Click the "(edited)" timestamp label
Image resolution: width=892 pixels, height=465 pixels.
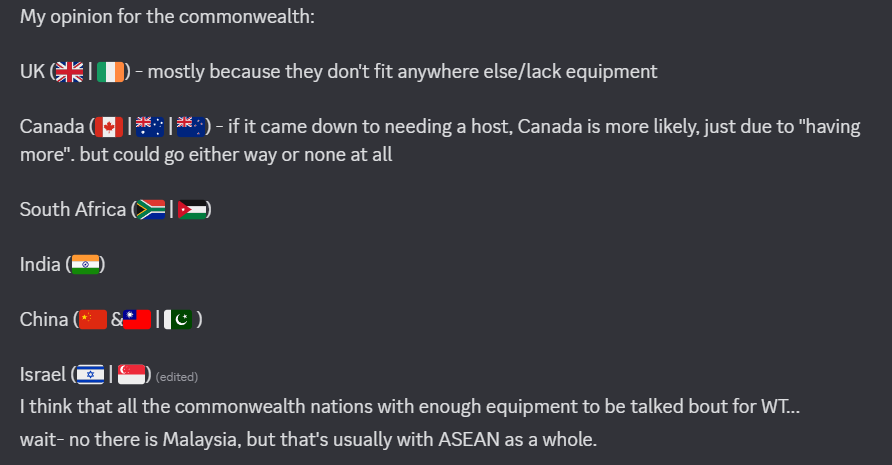pos(177,377)
